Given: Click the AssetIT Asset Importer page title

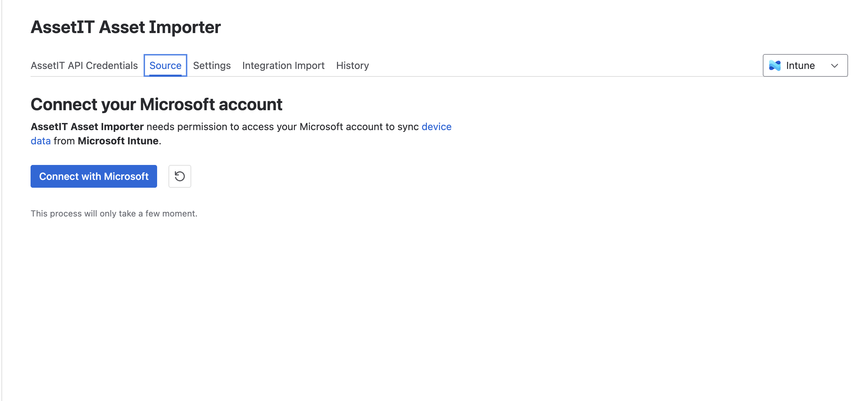Looking at the screenshot, I should 125,27.
